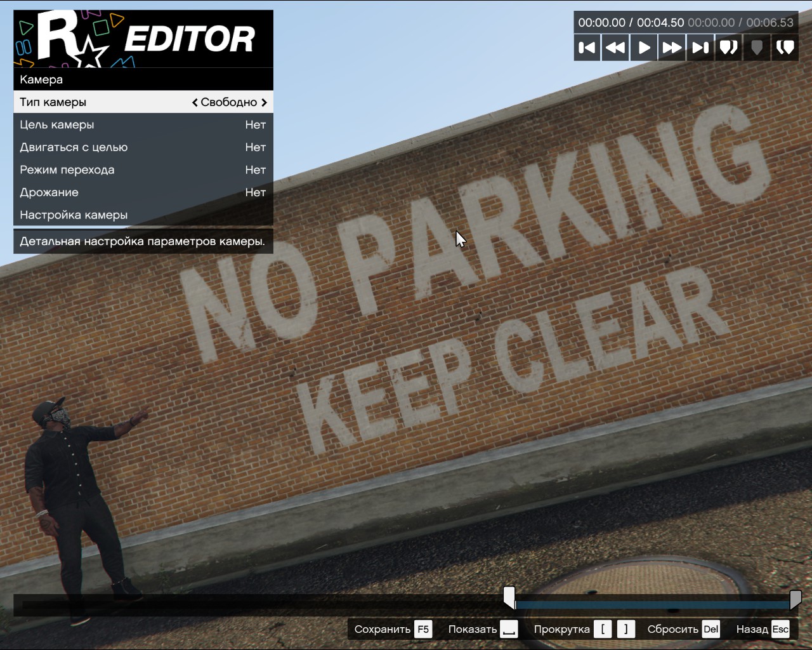Open the Цель камеры option

point(143,125)
